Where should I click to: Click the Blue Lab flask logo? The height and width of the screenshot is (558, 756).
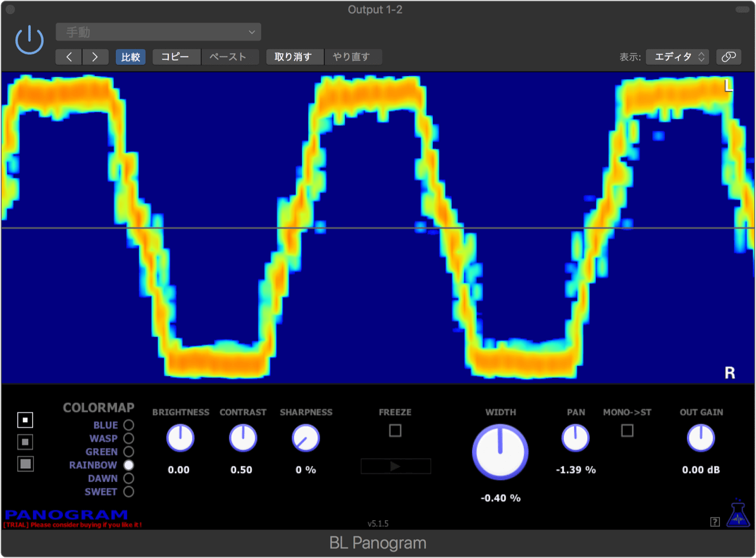(x=737, y=513)
